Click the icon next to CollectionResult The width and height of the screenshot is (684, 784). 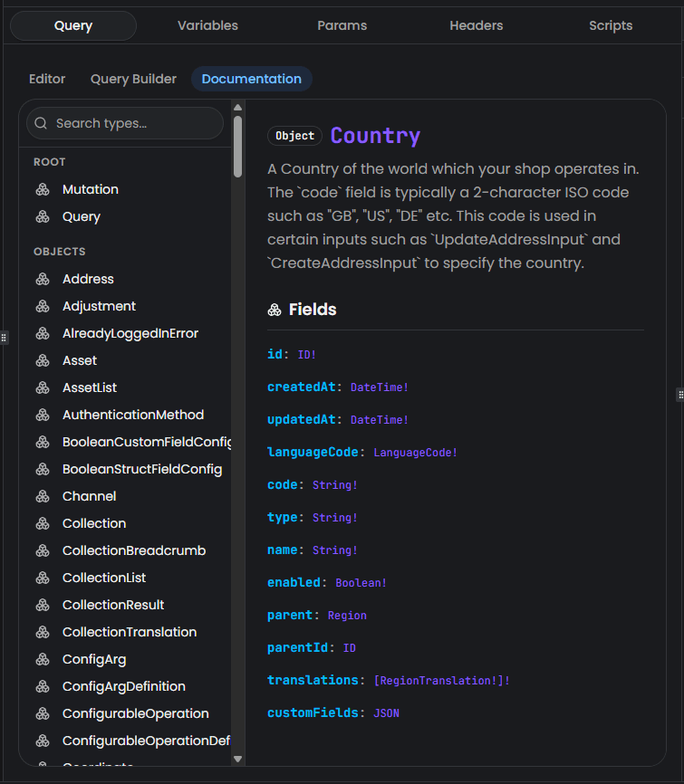pyautogui.click(x=43, y=605)
